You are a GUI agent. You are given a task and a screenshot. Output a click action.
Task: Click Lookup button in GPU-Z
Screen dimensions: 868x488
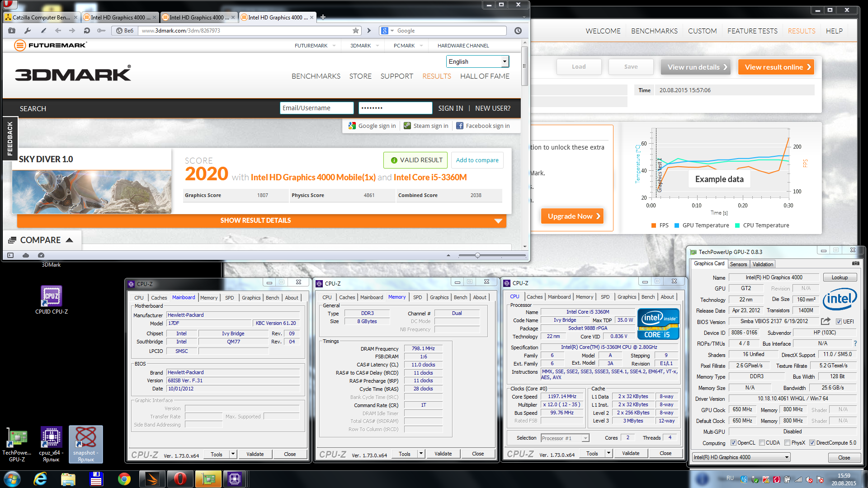[840, 277]
